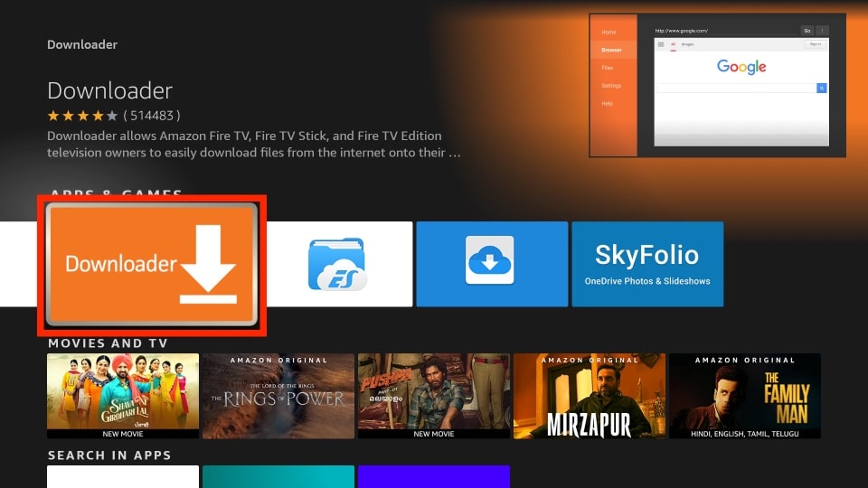Image resolution: width=868 pixels, height=488 pixels.
Task: Select the Mirzapur series thumbnail
Action: point(590,396)
